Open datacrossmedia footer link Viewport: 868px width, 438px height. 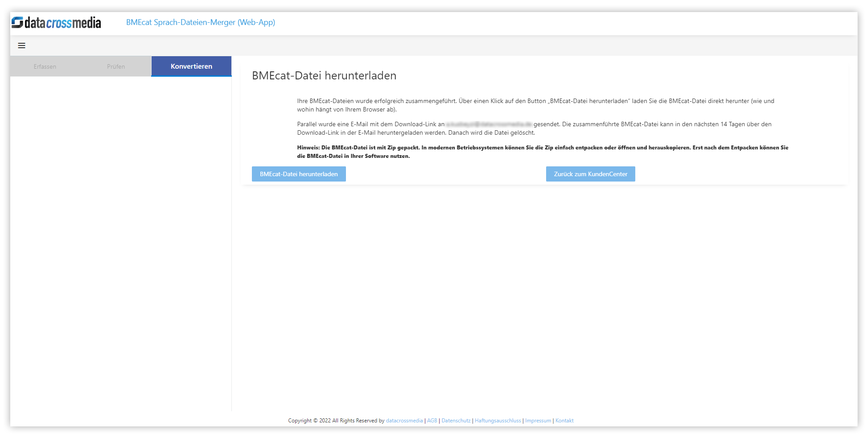click(404, 421)
